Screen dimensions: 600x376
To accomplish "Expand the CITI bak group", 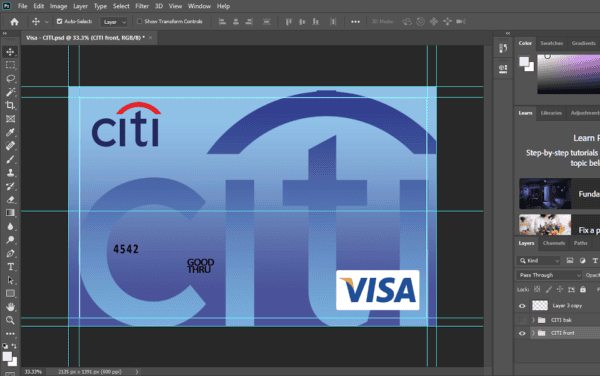I will [x=533, y=320].
